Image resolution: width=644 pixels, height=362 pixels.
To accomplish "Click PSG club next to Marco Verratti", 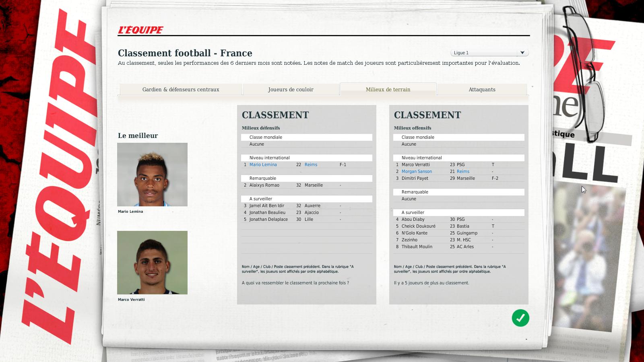I will tap(460, 165).
